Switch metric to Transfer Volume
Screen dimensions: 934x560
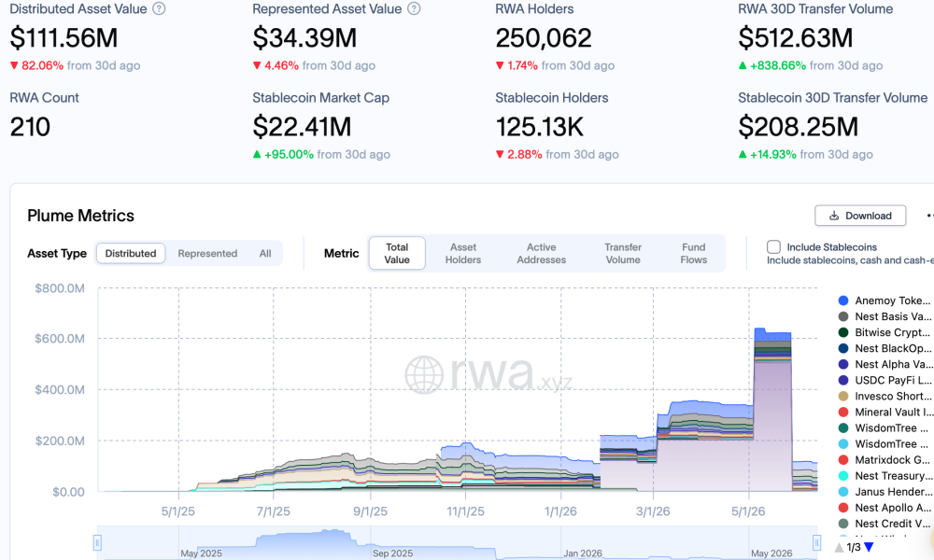623,254
